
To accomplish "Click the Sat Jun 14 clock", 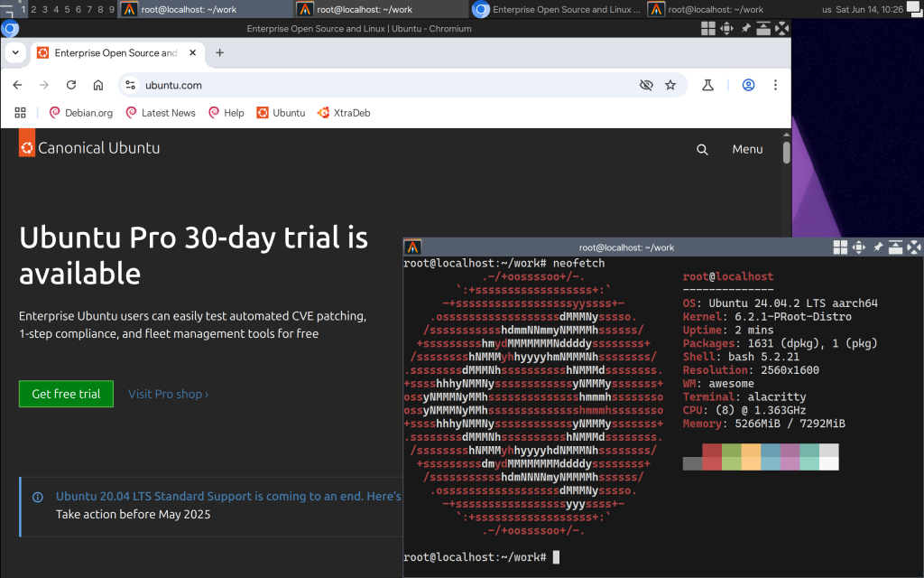I will tap(869, 9).
